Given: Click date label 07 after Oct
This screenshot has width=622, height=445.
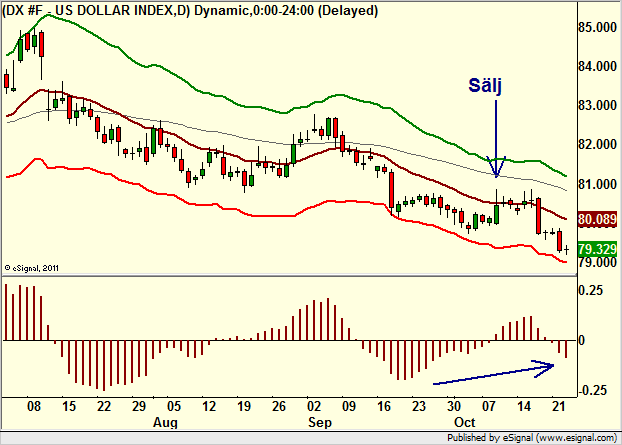Looking at the screenshot, I should point(489,407).
